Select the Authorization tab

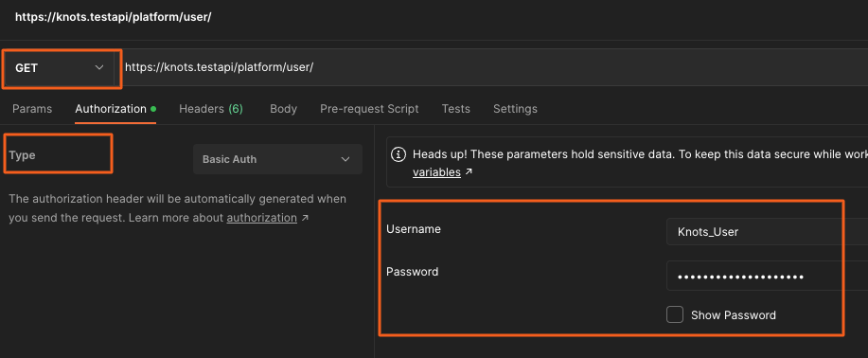coord(115,109)
